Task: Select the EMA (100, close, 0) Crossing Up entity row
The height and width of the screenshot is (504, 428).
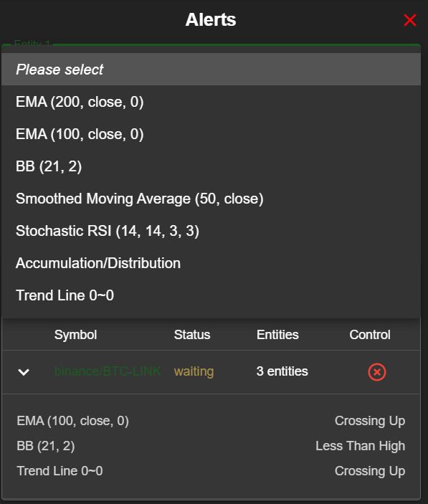Action: pos(211,421)
